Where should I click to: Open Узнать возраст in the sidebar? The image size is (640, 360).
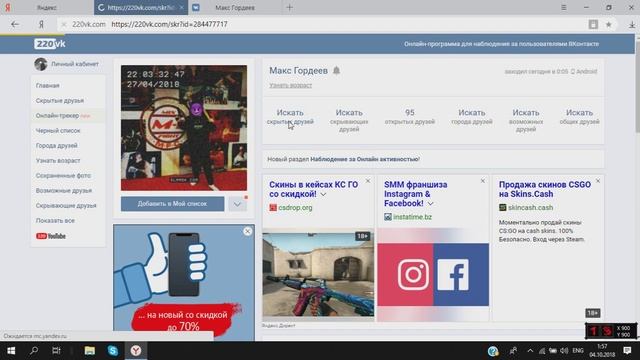tap(58, 160)
